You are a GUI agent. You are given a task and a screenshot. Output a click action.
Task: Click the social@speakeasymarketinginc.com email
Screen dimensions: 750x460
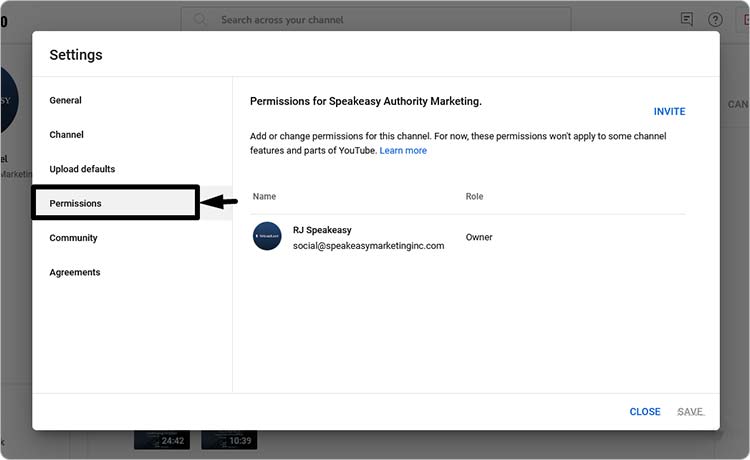[x=368, y=246]
